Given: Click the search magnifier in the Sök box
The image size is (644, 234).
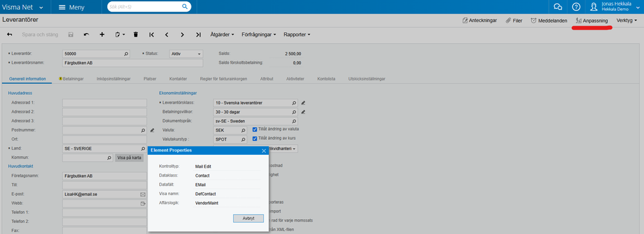Looking at the screenshot, I should pos(185,6).
